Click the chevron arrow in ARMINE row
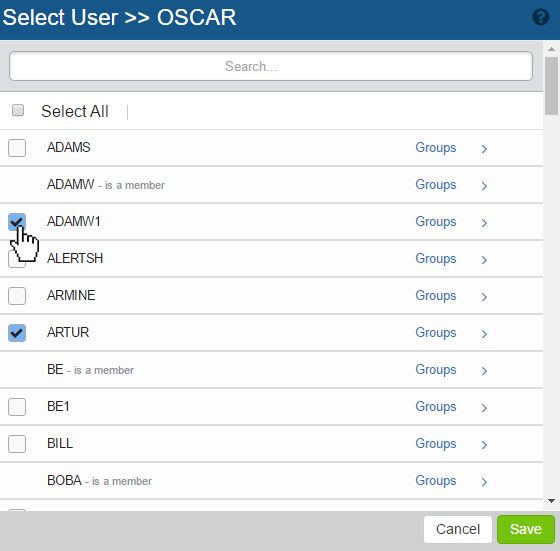 [x=484, y=296]
